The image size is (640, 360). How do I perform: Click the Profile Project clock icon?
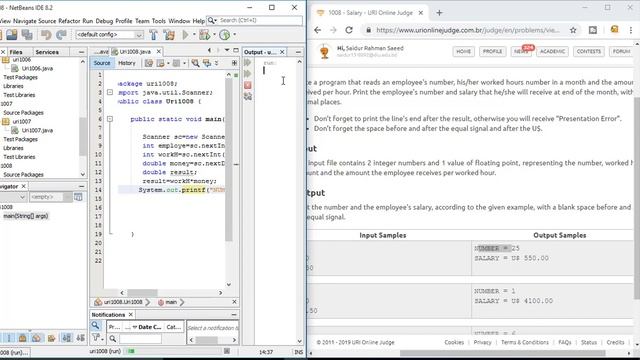pyautogui.click(x=224, y=35)
